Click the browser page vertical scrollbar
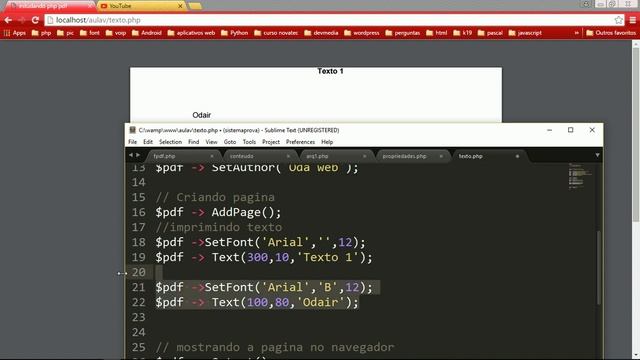The image size is (640, 360). [636, 135]
